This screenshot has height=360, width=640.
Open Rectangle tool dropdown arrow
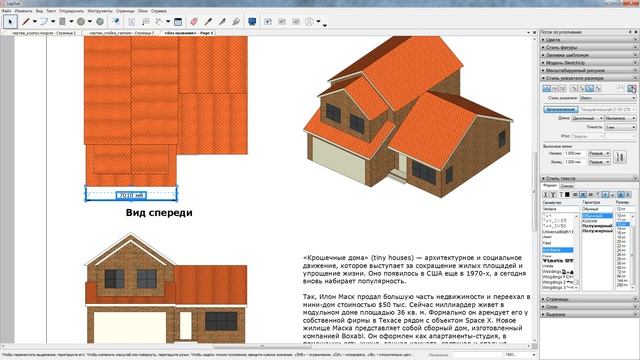pos(71,22)
